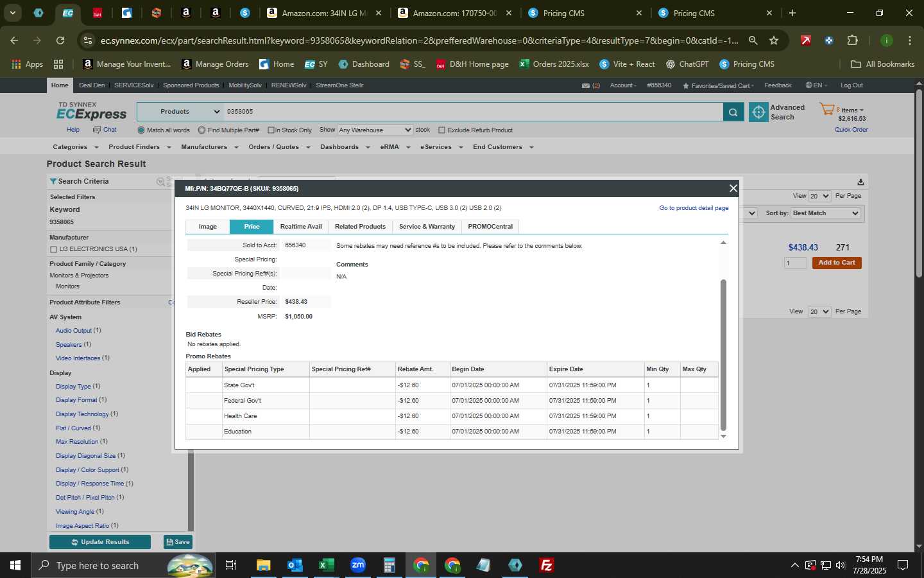Switch to the Image tab
This screenshot has width=924, height=578.
tap(208, 227)
